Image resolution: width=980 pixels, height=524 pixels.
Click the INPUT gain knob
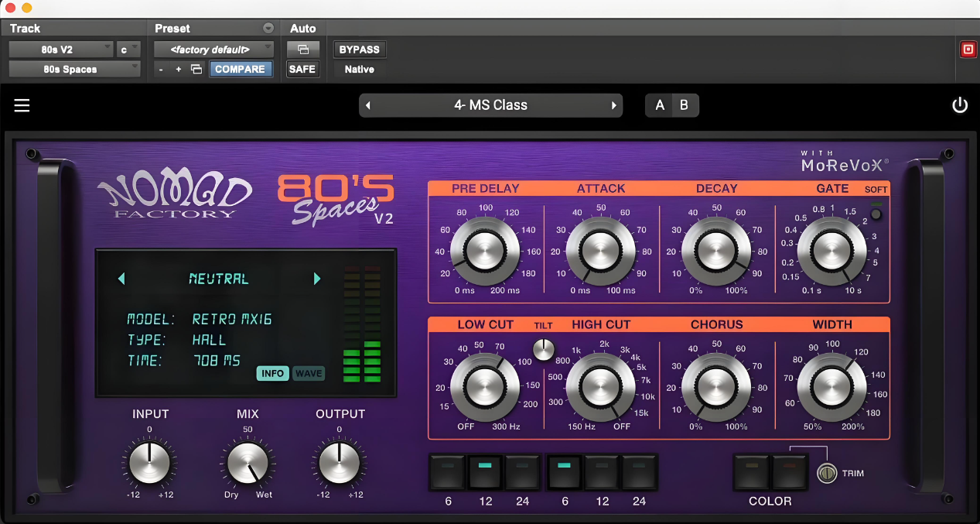click(x=149, y=463)
